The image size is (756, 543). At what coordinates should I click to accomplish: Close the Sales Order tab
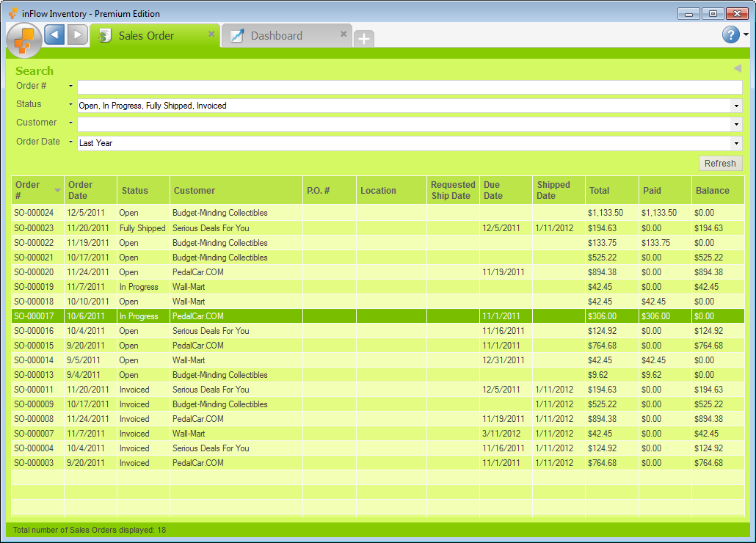[211, 34]
